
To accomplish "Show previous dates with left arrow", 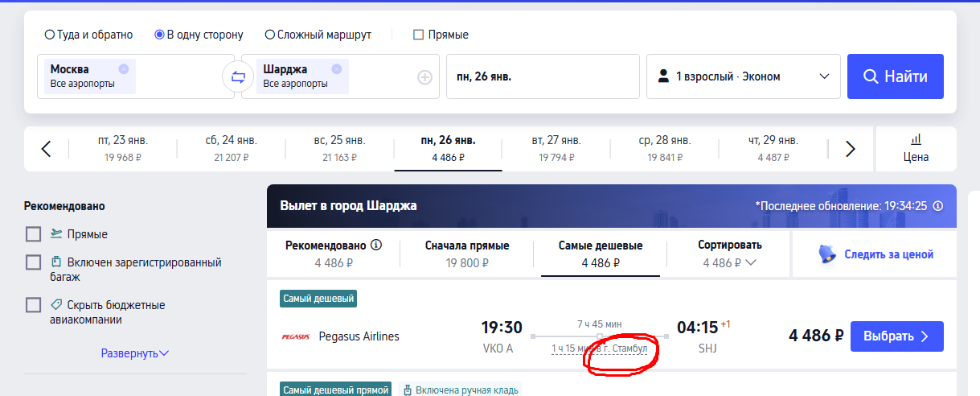I will click(x=46, y=149).
